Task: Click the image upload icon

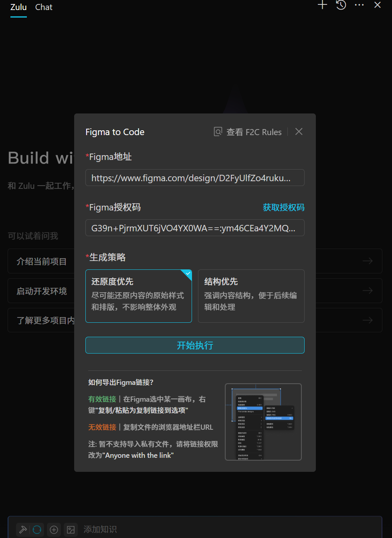Action: (x=71, y=530)
